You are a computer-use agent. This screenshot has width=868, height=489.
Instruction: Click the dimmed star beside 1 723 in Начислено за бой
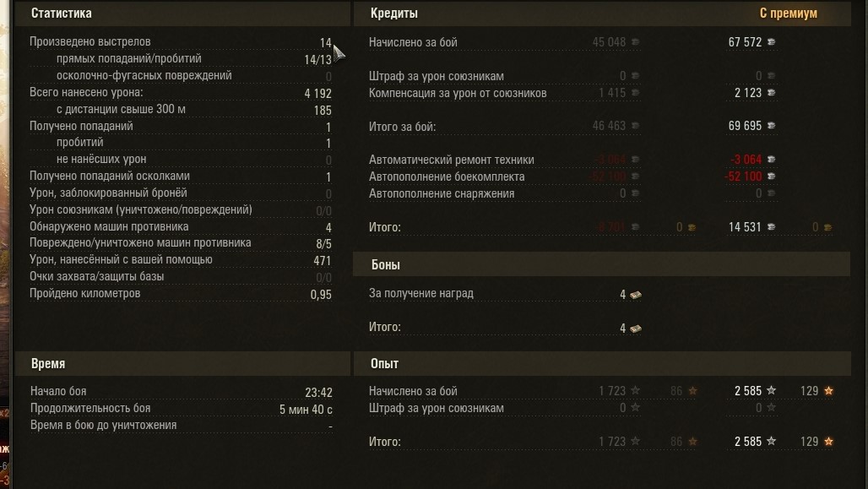[x=635, y=391]
